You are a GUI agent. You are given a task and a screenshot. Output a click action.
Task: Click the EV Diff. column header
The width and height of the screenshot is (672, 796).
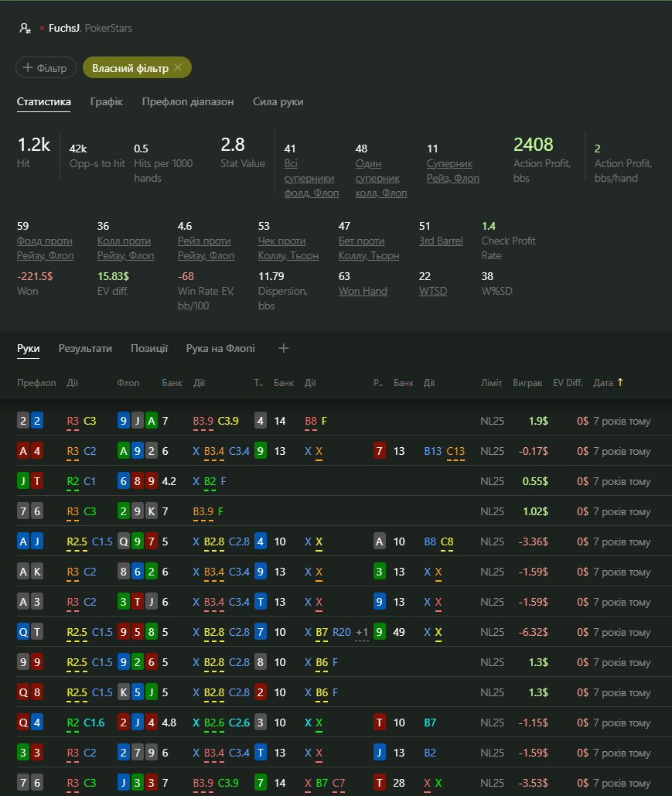tap(568, 383)
